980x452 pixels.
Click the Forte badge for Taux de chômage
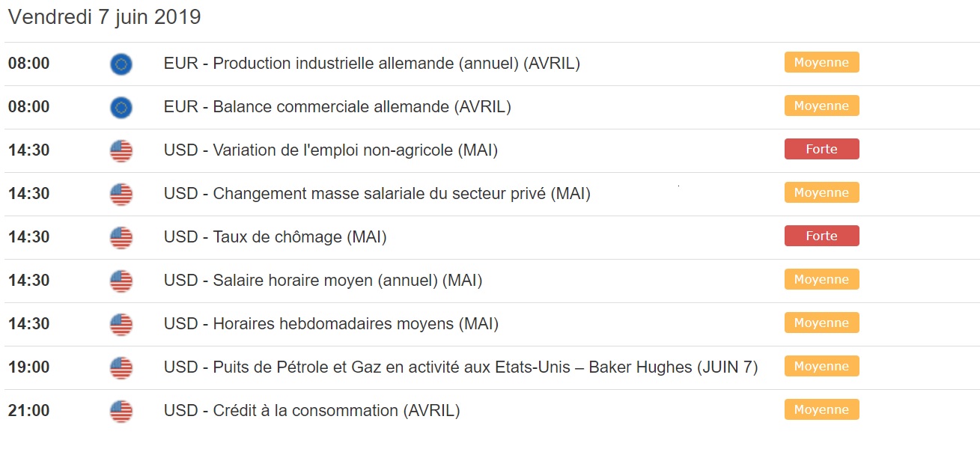821,236
